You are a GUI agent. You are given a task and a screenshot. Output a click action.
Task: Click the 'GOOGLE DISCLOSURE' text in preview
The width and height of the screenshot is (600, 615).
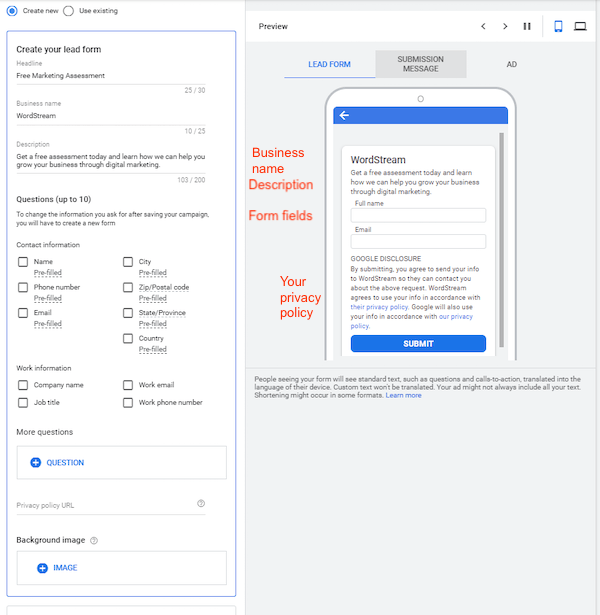[x=386, y=259]
